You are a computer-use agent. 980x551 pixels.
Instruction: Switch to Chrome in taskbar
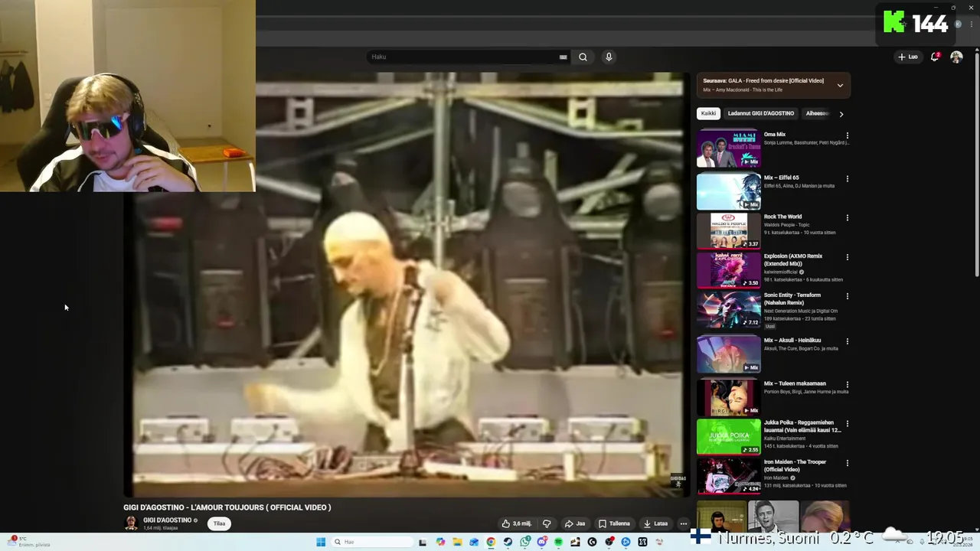pyautogui.click(x=491, y=542)
